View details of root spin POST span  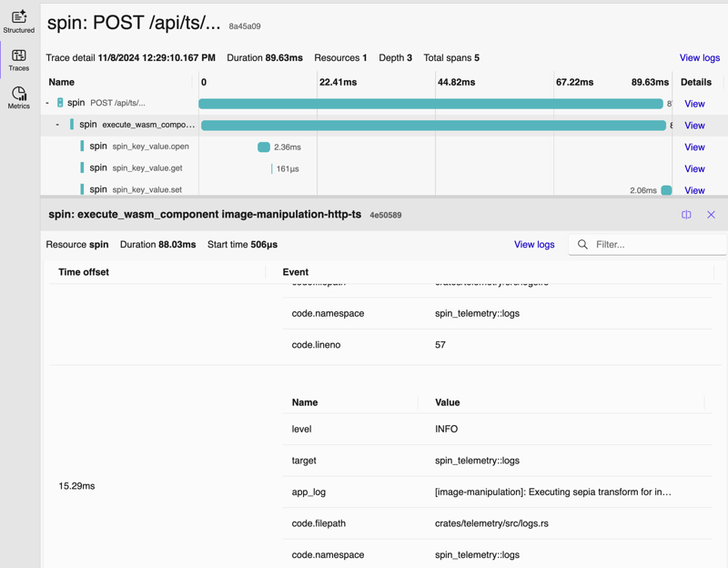[x=694, y=104]
